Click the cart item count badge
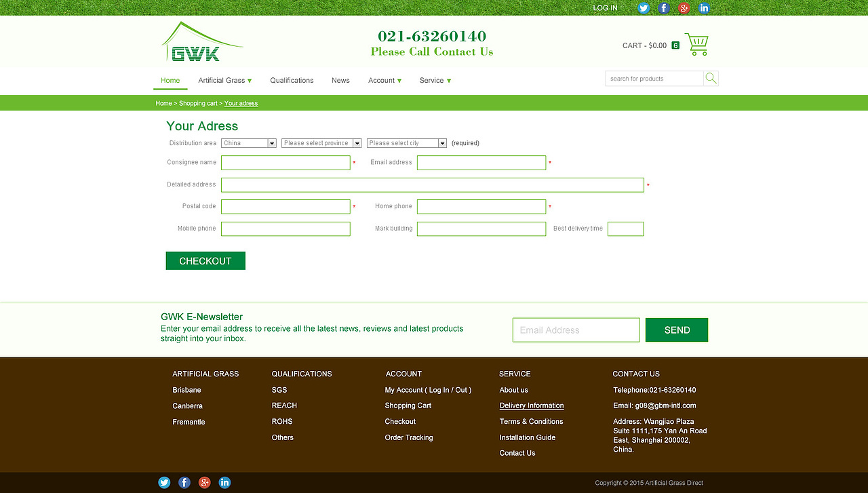This screenshot has height=493, width=868. point(675,45)
